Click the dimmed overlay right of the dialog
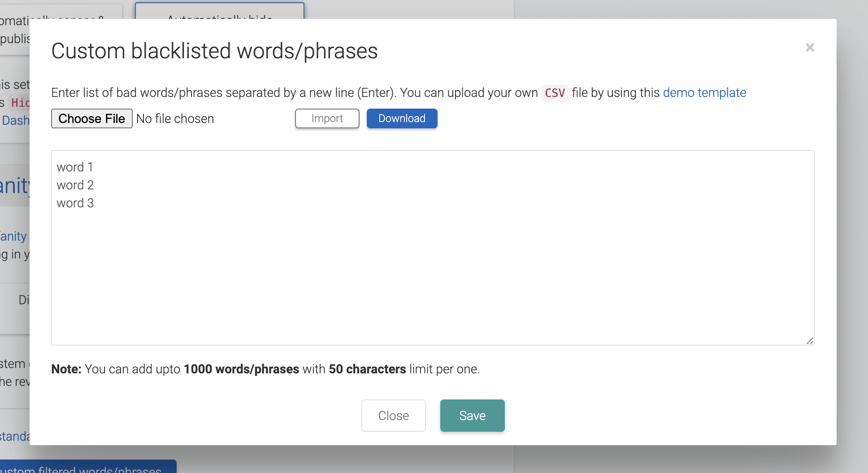The height and width of the screenshot is (473, 868). click(852, 224)
